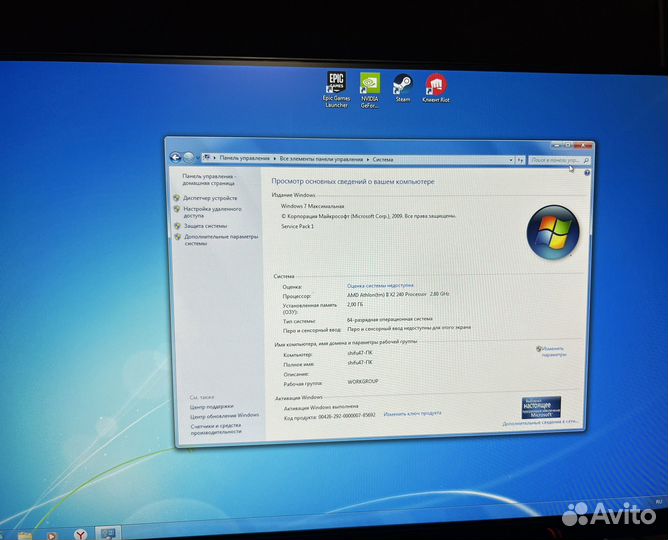Click 'Изменить параметры' for the computer name
This screenshot has height=540, width=668.
(x=553, y=351)
